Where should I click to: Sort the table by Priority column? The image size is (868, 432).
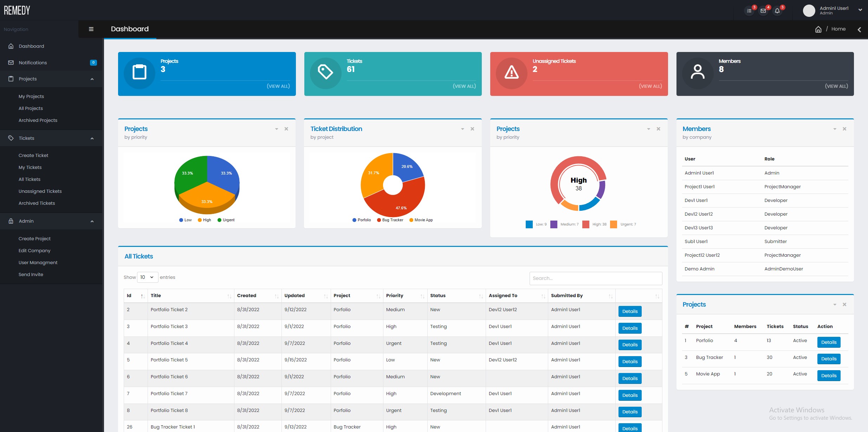click(405, 296)
